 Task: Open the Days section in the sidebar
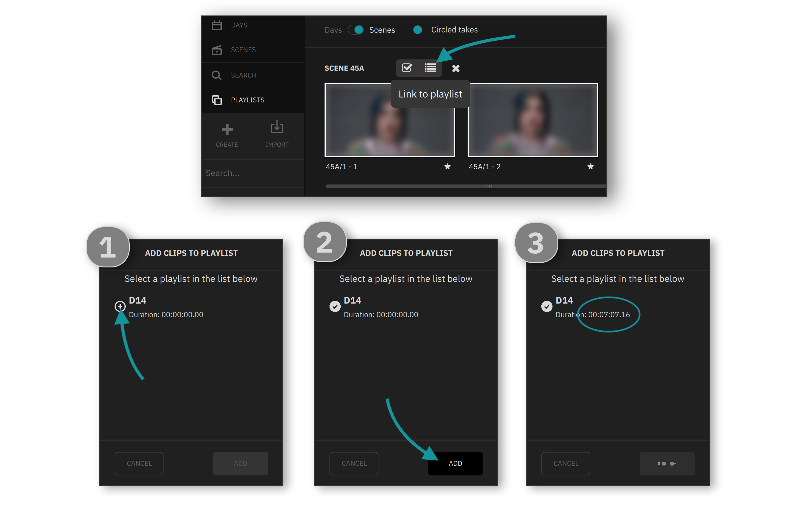[239, 25]
